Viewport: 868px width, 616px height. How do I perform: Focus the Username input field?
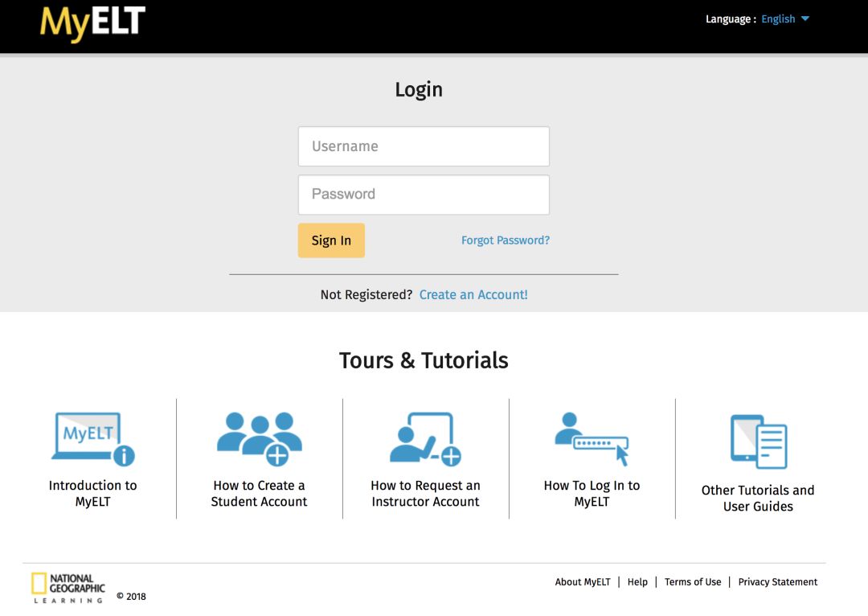tap(424, 146)
